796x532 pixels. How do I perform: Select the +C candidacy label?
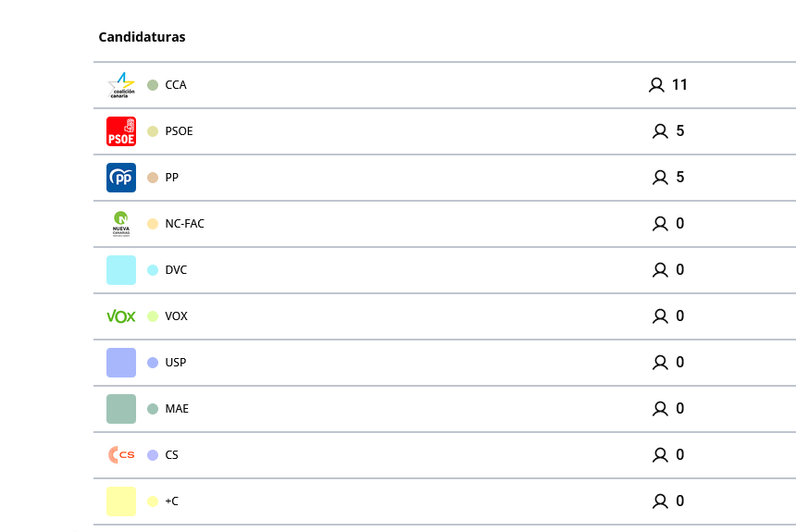click(x=171, y=501)
